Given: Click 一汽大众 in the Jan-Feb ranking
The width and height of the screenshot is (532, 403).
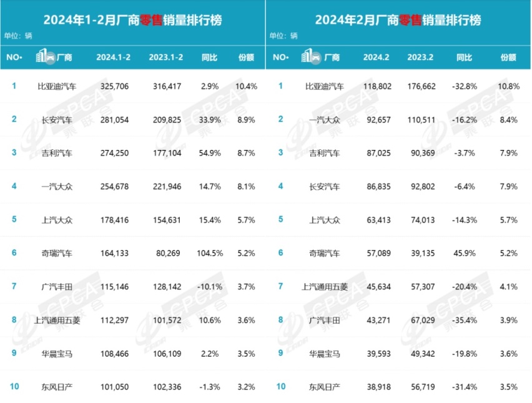Looking at the screenshot, I should [x=57, y=186].
